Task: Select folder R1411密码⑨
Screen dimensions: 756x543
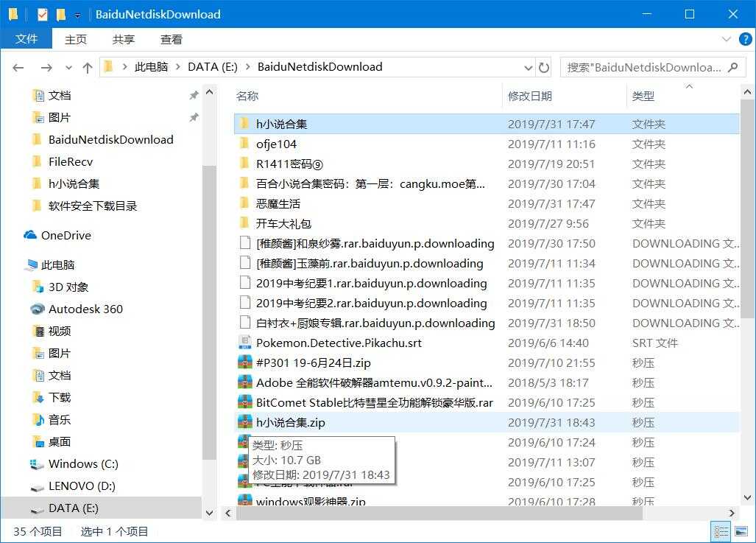Action: 289,164
